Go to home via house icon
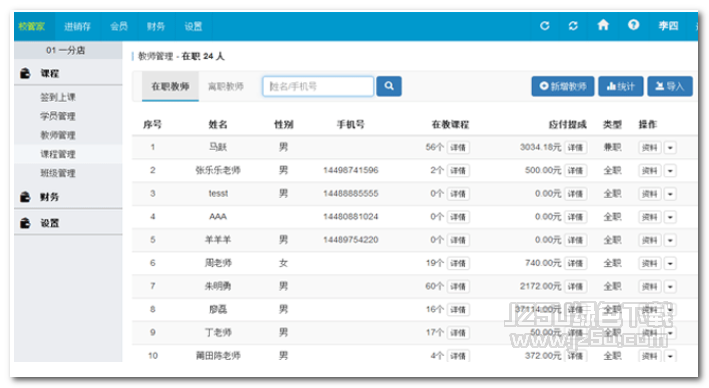The image size is (709, 388). click(x=603, y=25)
